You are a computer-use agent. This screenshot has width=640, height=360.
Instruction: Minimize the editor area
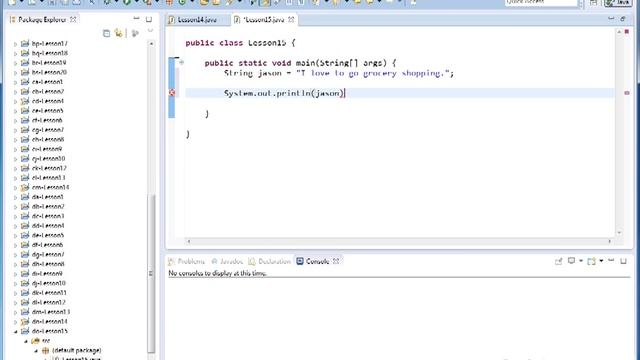pos(611,18)
